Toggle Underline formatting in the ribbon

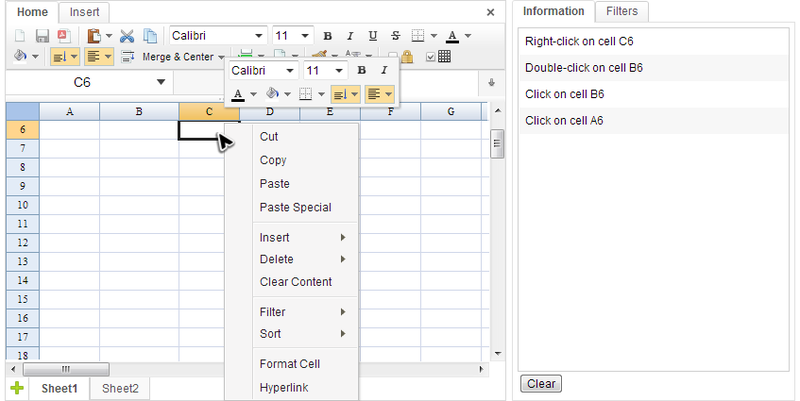click(372, 36)
